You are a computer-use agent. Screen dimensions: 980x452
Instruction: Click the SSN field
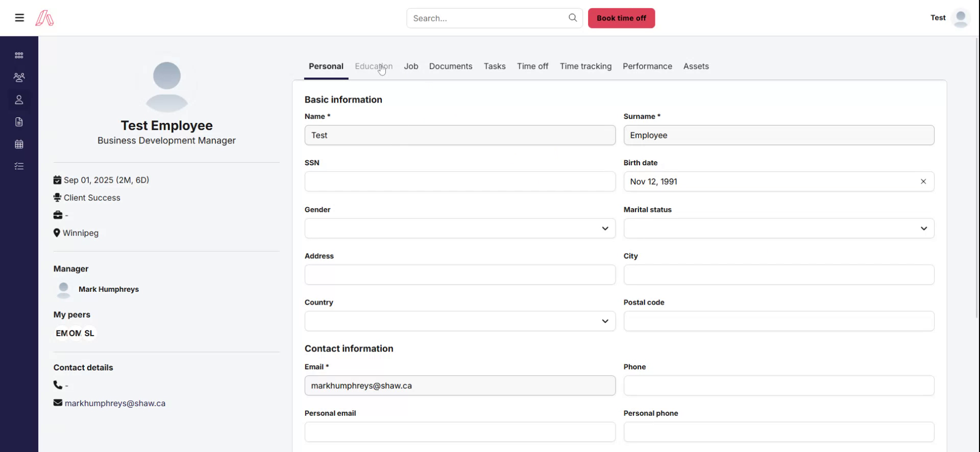460,182
